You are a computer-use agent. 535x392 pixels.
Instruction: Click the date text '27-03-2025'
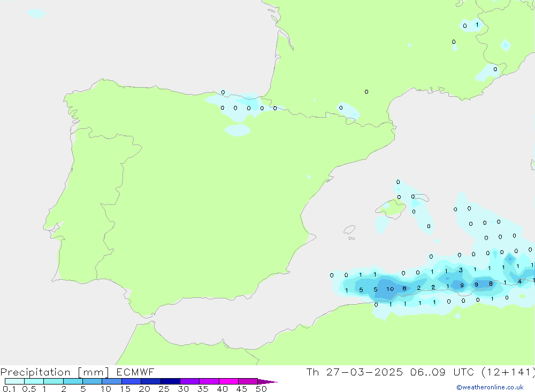(x=364, y=372)
